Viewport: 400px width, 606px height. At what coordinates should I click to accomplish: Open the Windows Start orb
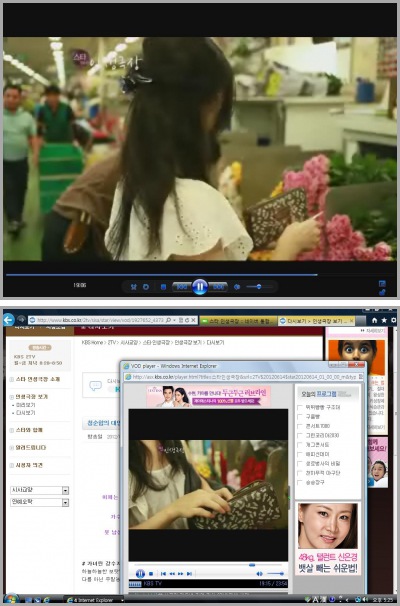click(x=12, y=599)
